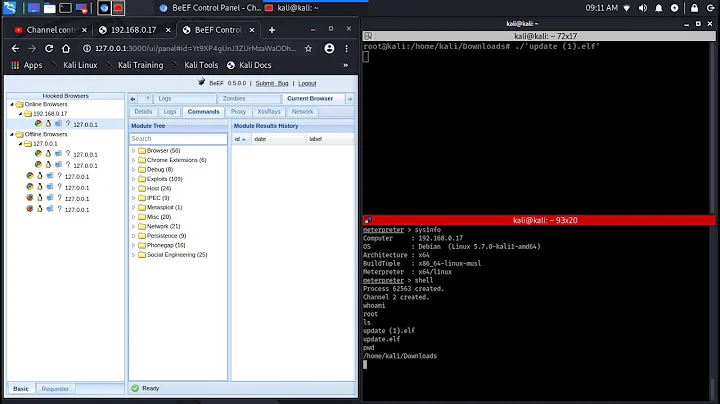Open the Chrome three-dot menu
The image size is (720, 404).
tap(347, 48)
